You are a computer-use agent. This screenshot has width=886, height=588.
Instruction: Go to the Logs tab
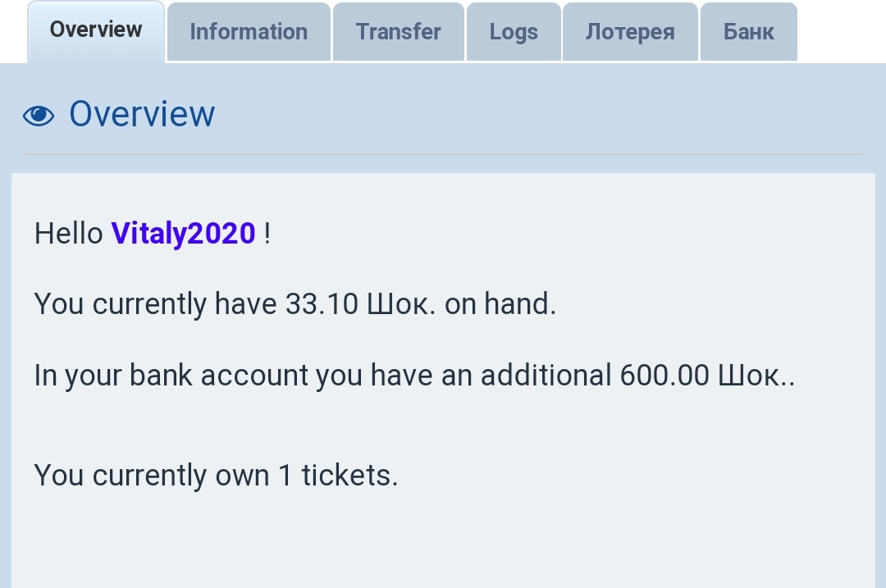pos(514,32)
